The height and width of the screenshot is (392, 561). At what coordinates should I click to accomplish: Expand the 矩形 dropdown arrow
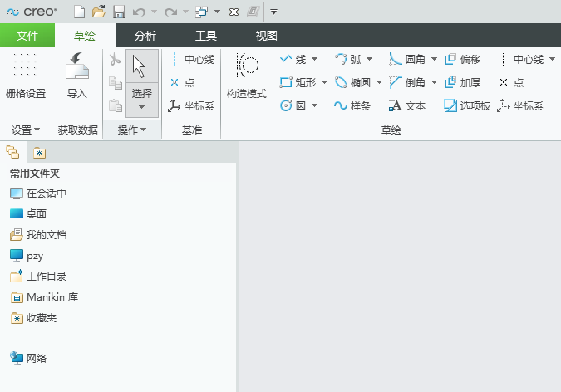[x=324, y=82]
